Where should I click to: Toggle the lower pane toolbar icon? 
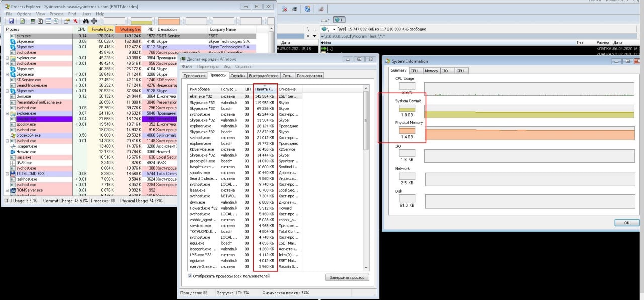(x=48, y=21)
